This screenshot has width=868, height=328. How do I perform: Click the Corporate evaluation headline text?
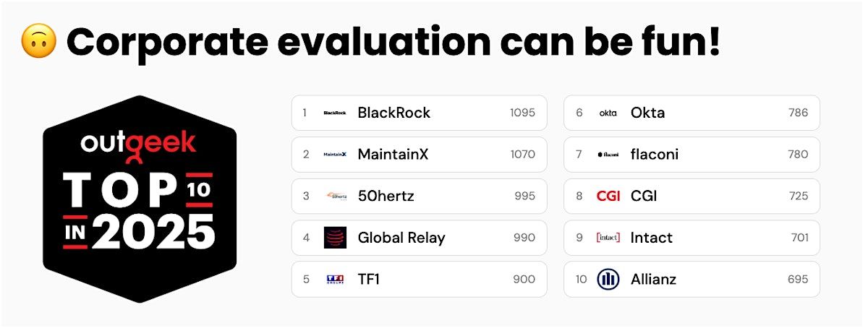393,43
